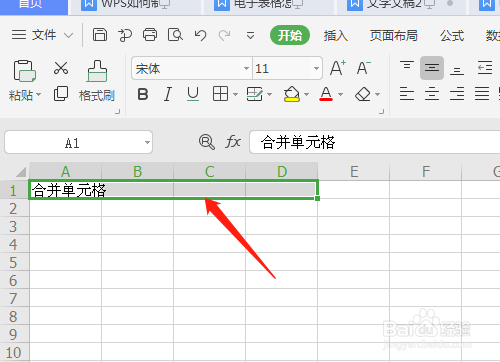Toggle underline formatting
This screenshot has height=362, width=500.
[x=193, y=94]
